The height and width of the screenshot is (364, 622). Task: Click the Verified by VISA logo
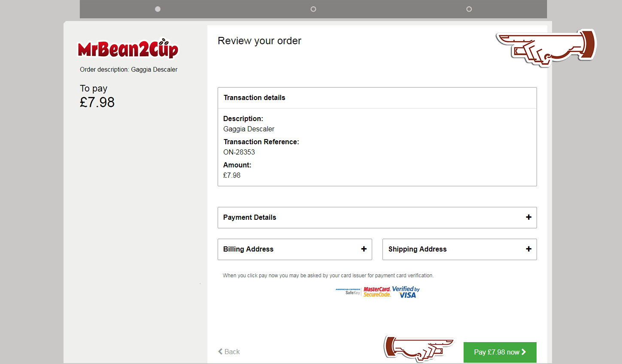[x=405, y=291]
